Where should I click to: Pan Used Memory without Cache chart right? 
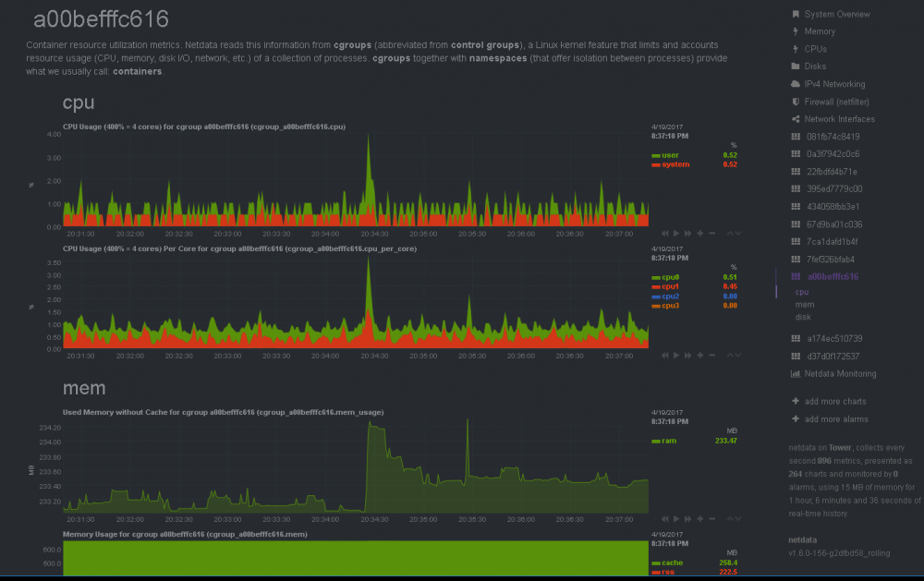tap(687, 519)
